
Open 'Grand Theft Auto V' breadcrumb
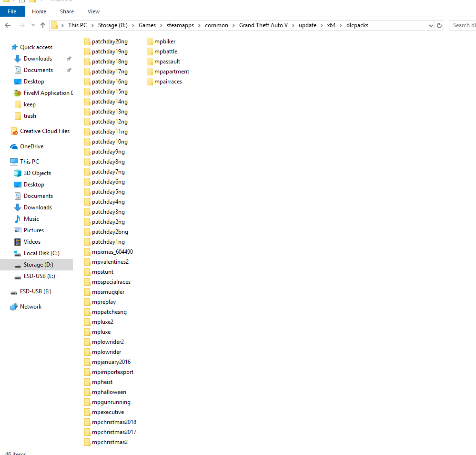[263, 25]
